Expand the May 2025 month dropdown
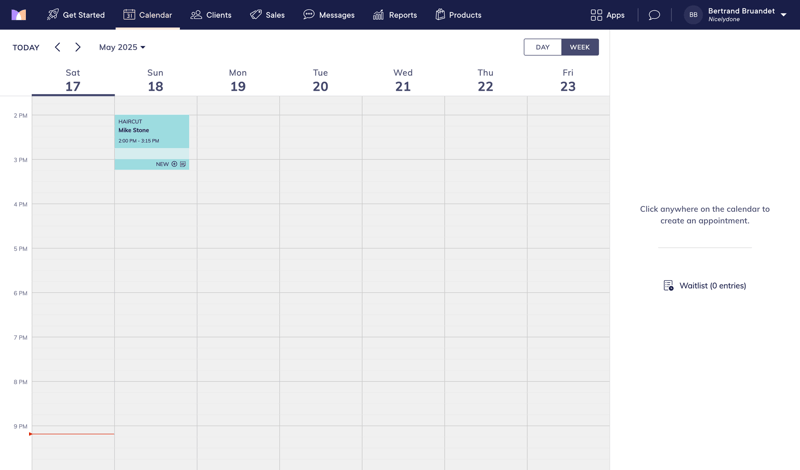This screenshot has width=800, height=470. click(x=122, y=47)
